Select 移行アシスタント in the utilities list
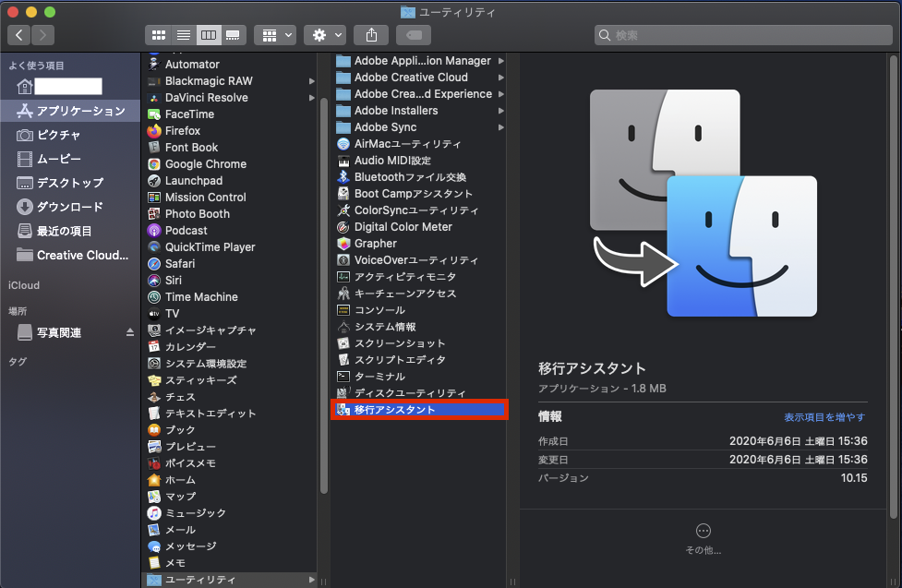Viewport: 902px width, 588px height. [418, 410]
